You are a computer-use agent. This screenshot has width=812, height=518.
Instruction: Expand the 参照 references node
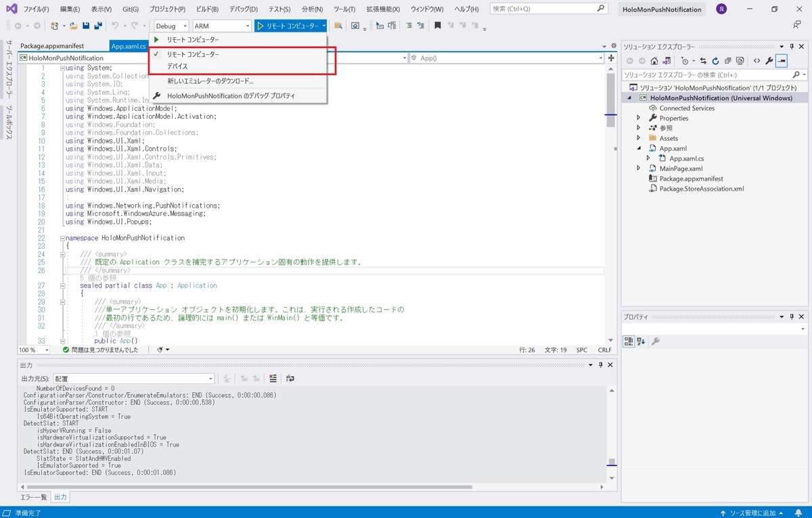pyautogui.click(x=638, y=128)
